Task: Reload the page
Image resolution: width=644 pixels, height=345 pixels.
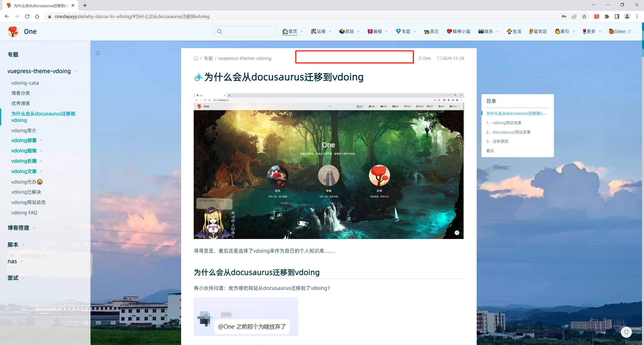Action: point(27,16)
